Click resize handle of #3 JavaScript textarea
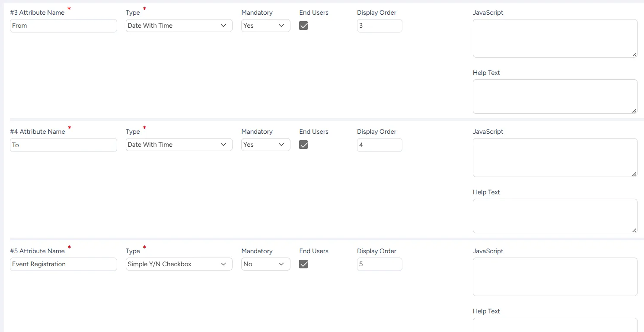This screenshot has height=332, width=644. (634, 55)
